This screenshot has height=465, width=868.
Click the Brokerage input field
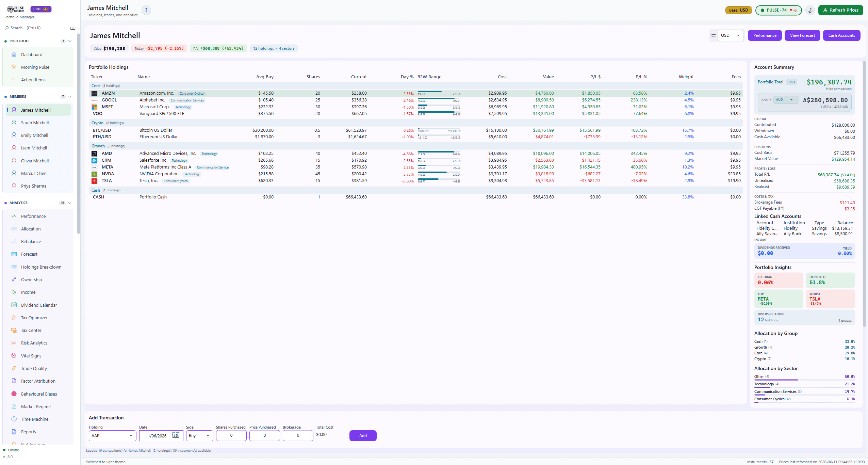298,436
